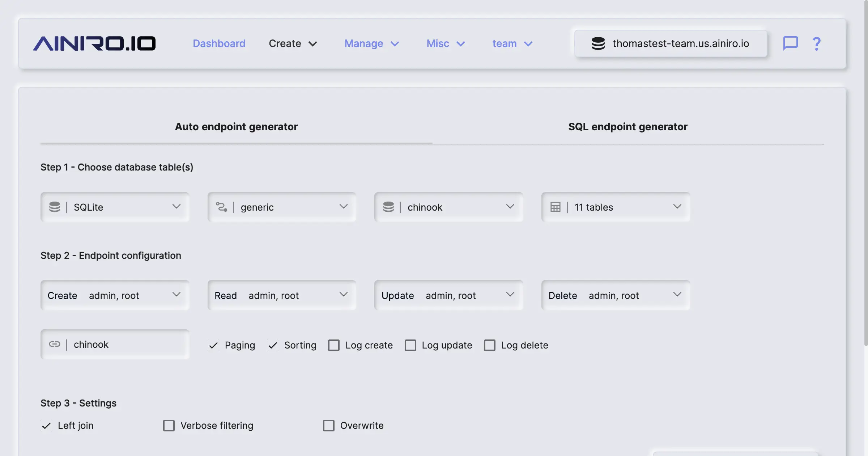
Task: Enable Verbose filtering checkbox
Action: click(x=169, y=426)
